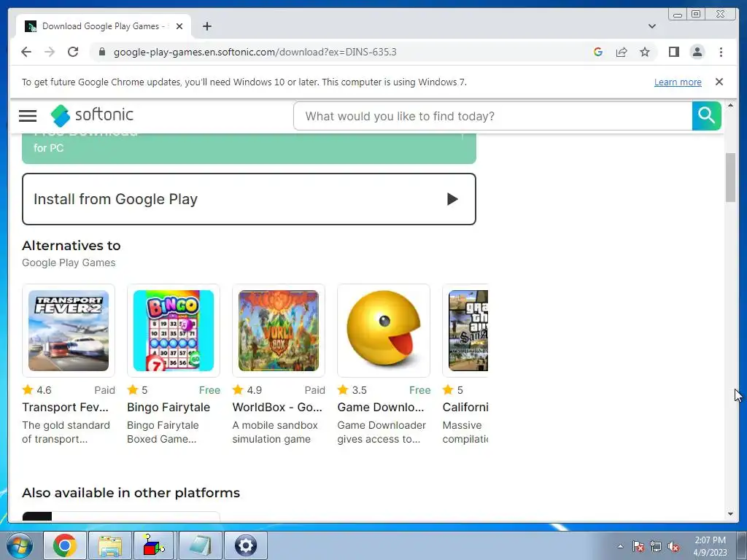The width and height of the screenshot is (747, 560).
Task: Click the muted volume tray icon
Action: pyautogui.click(x=673, y=546)
